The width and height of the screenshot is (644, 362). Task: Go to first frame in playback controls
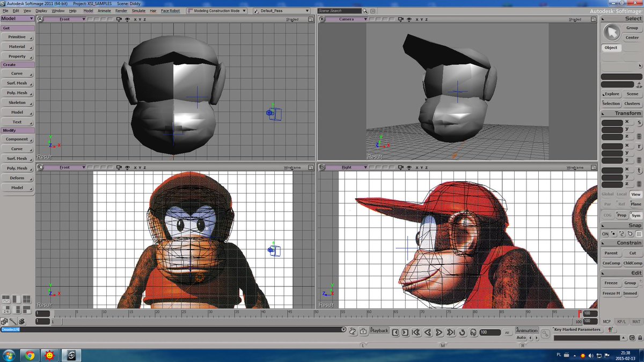(x=416, y=333)
